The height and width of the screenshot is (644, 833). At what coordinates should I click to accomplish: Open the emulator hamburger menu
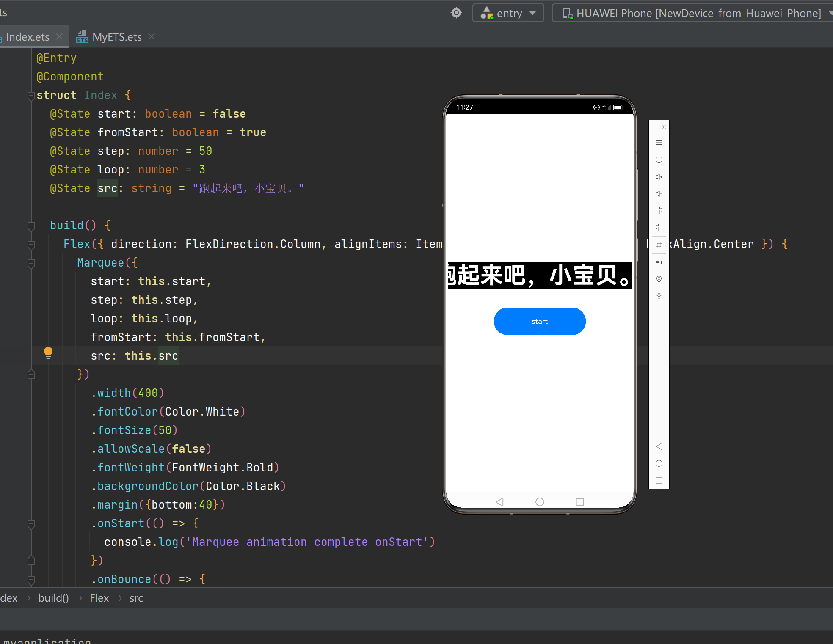point(659,143)
